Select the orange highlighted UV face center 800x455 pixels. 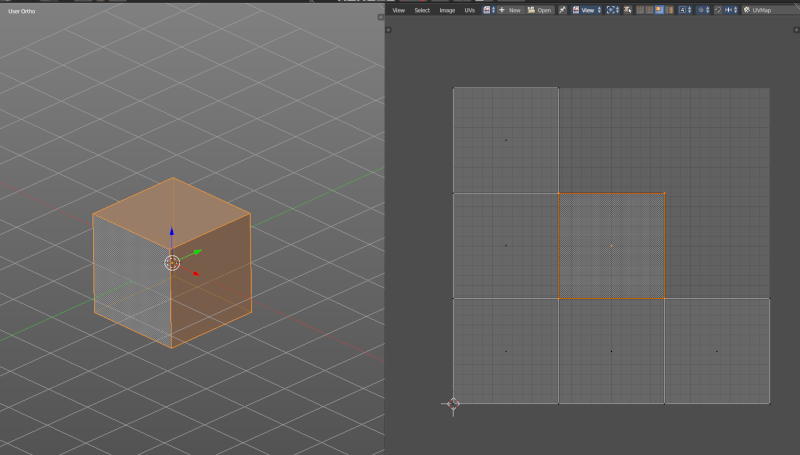click(x=611, y=246)
